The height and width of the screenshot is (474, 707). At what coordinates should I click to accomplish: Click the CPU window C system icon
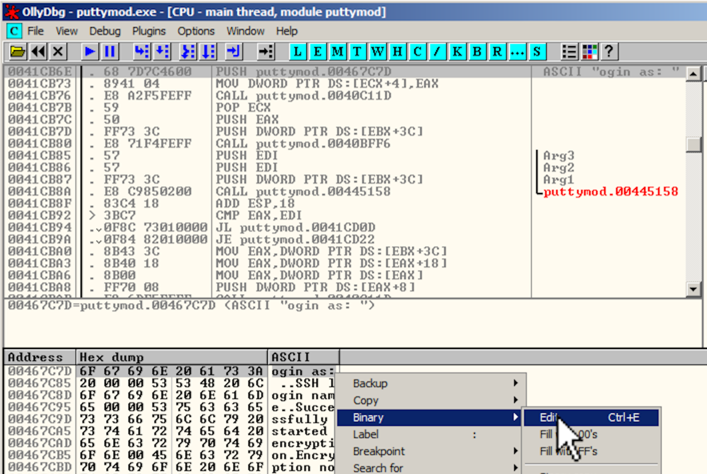14,31
